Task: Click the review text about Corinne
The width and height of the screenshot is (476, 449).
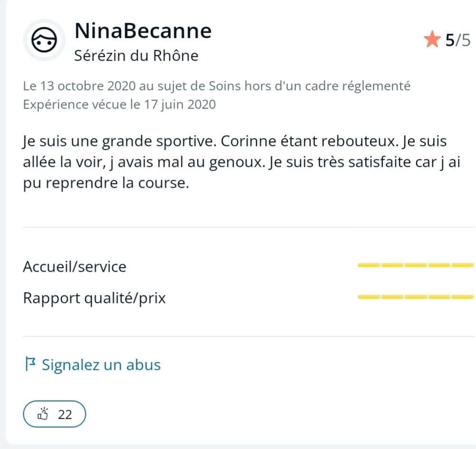Action: coord(242,162)
